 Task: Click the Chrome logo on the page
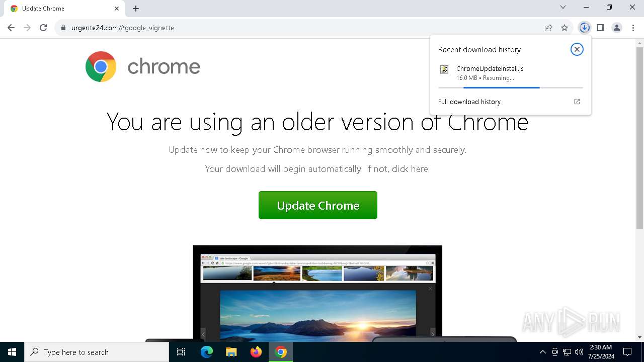(101, 66)
